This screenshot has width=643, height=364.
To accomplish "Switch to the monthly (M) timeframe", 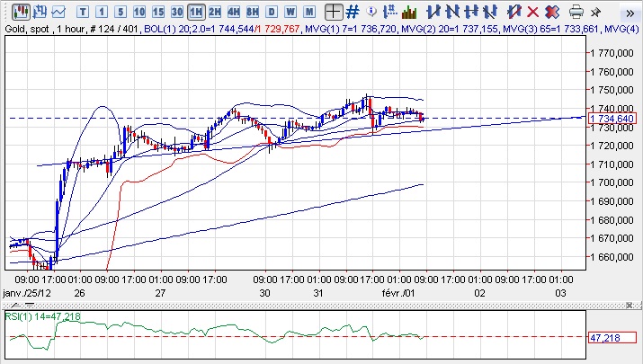I will pos(309,12).
